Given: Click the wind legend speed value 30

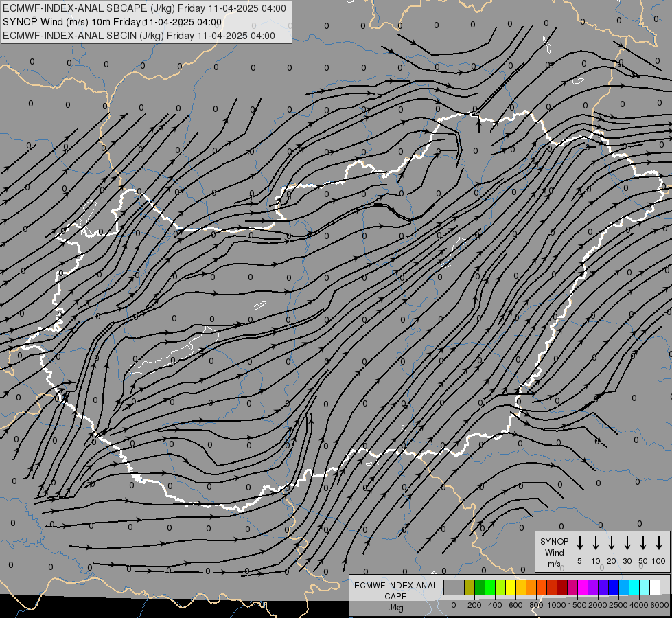Looking at the screenshot, I should (x=627, y=561).
